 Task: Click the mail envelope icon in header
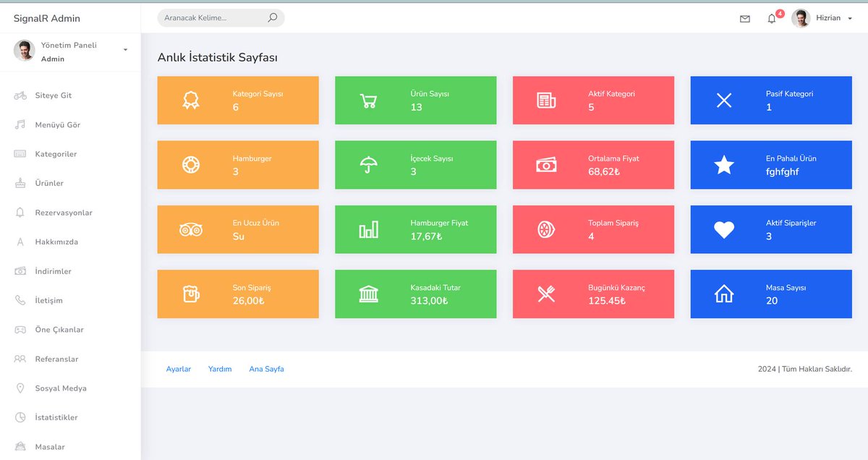click(x=745, y=19)
